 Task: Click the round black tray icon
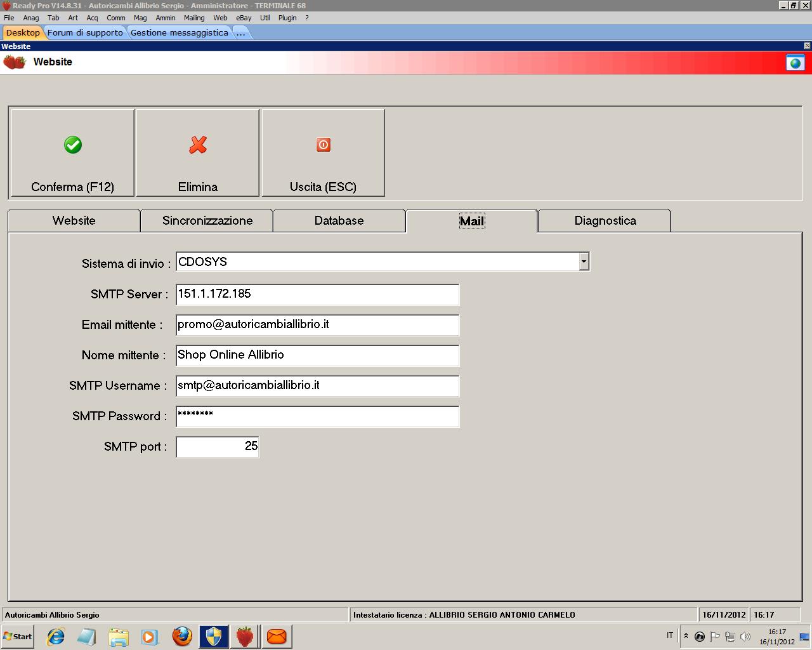[x=700, y=637]
